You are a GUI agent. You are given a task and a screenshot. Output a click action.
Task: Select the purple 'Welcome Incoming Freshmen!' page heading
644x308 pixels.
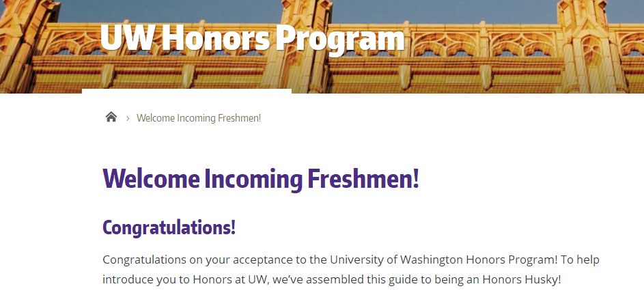(x=261, y=179)
